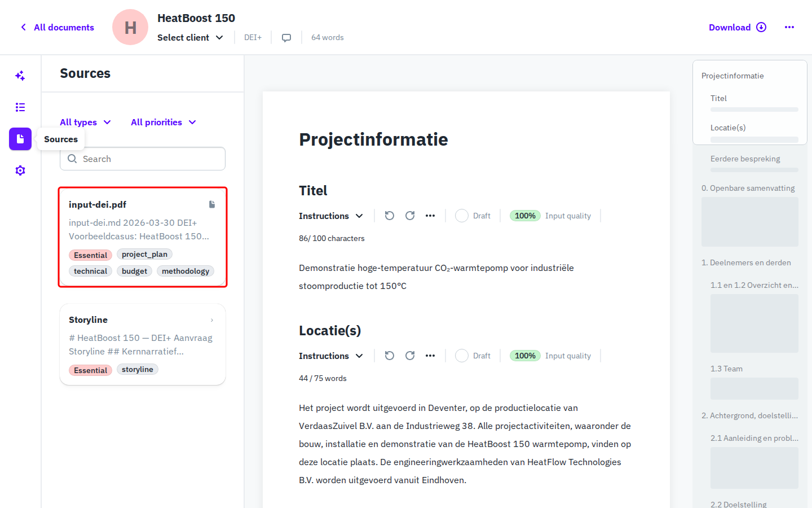Click the Titel text about CO₂-warmtepomp
Image resolution: width=812 pixels, height=508 pixels.
pyautogui.click(x=436, y=277)
